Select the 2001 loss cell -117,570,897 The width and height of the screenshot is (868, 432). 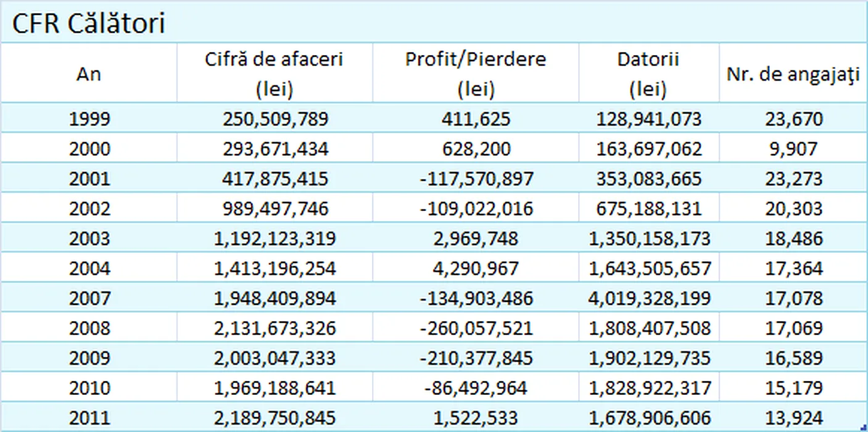(x=476, y=179)
